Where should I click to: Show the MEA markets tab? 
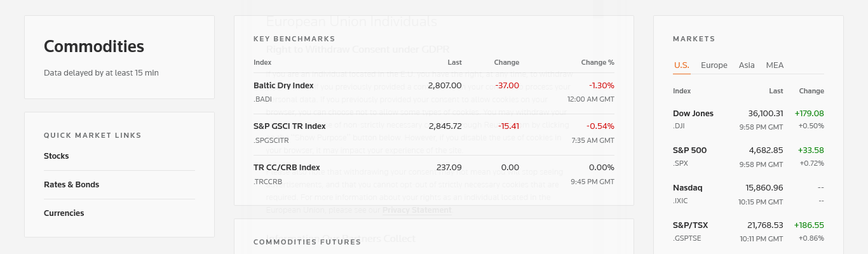pos(775,65)
